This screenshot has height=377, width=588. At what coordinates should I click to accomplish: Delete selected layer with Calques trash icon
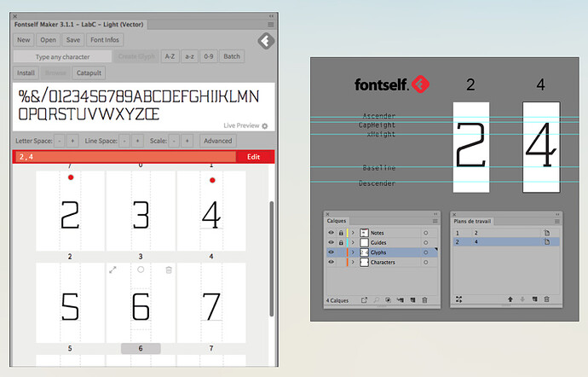click(x=424, y=299)
